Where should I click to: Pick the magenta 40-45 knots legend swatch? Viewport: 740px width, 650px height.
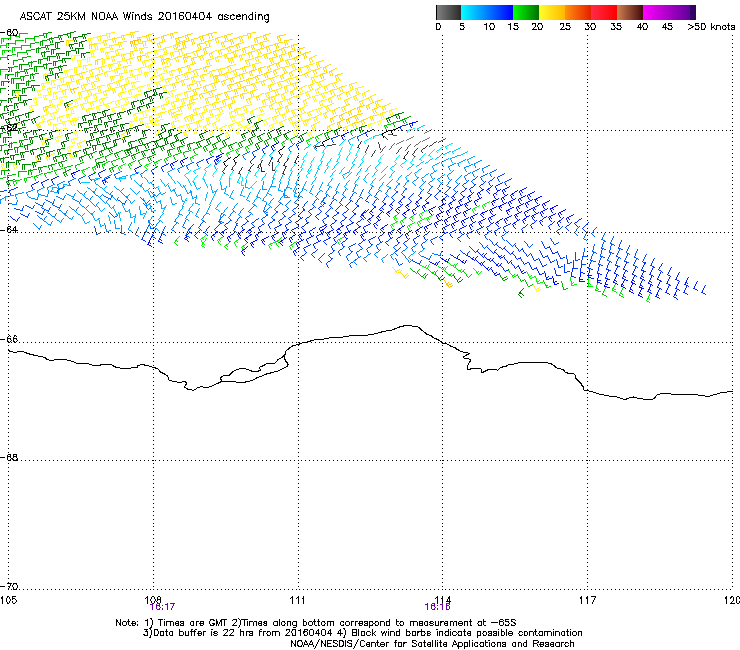pos(656,12)
